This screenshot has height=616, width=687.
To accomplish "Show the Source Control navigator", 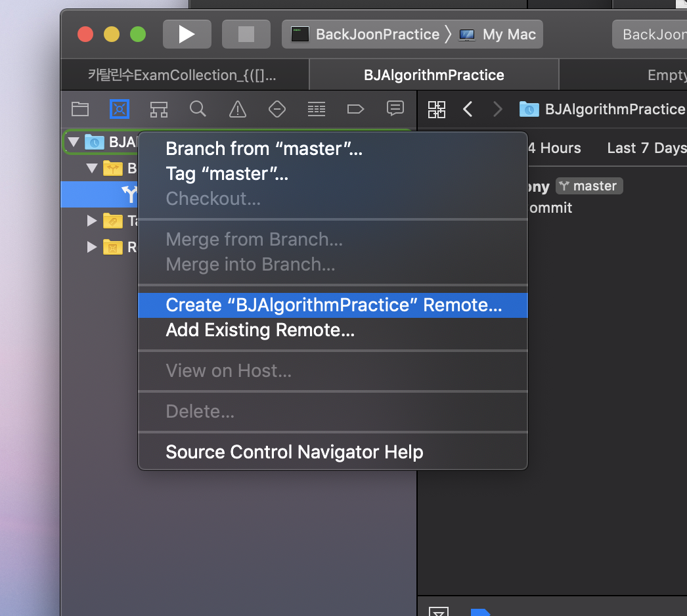I will coord(119,108).
